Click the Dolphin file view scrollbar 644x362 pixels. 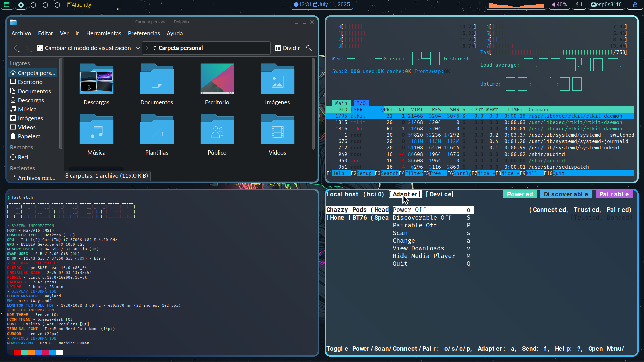pos(313,104)
